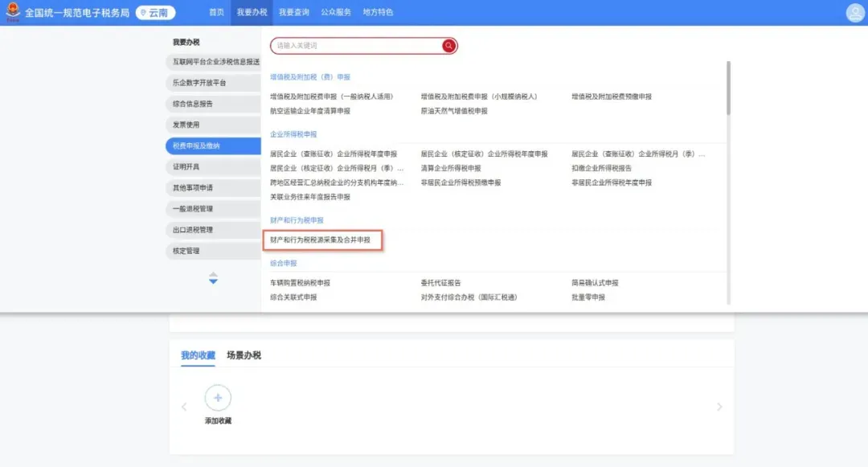This screenshot has height=467, width=868.
Task: Select 税费申报及缴纳 in sidebar
Action: (213, 145)
